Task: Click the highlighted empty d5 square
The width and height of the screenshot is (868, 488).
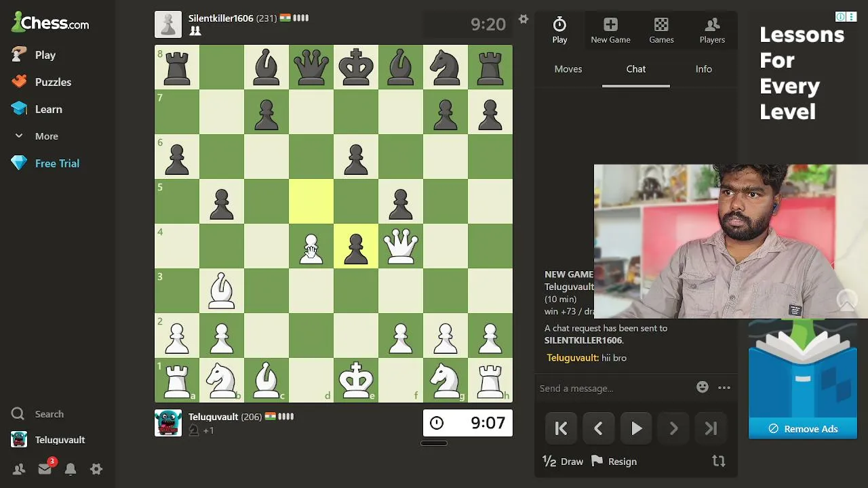Action: pyautogui.click(x=311, y=201)
